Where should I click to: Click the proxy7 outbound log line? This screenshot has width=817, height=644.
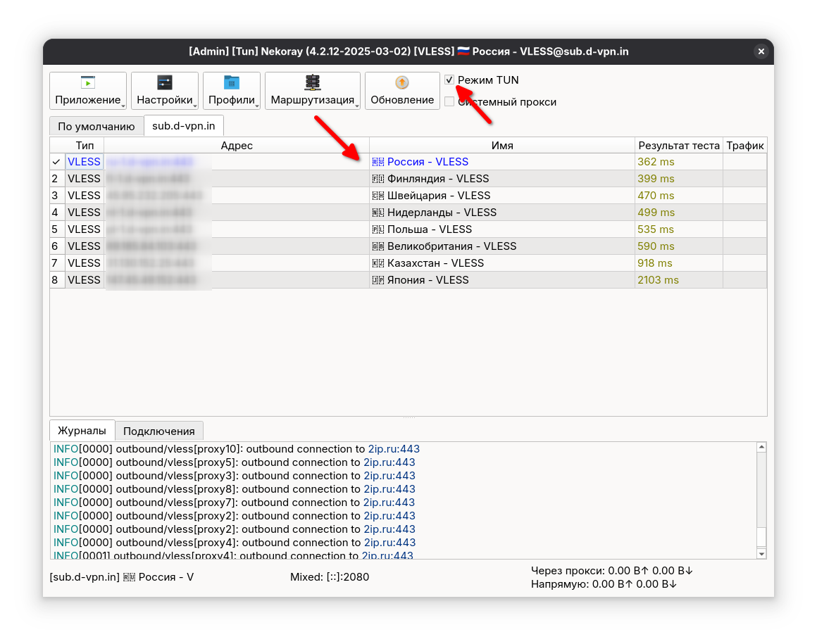pos(235,503)
